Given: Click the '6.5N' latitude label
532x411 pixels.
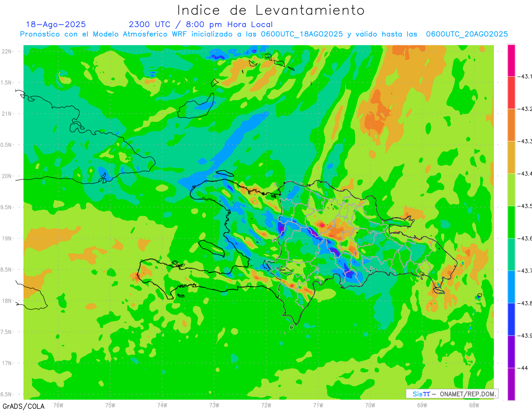Looking at the screenshot, I should (7, 394).
